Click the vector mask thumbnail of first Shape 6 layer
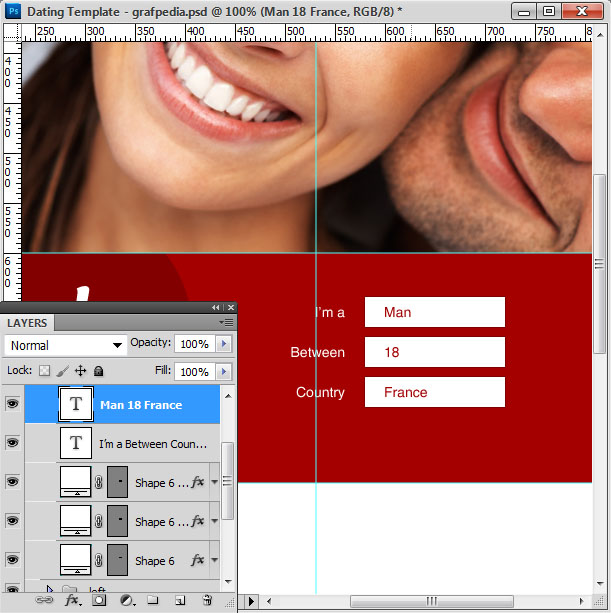Viewport: 611px width, 613px height. [x=117, y=482]
